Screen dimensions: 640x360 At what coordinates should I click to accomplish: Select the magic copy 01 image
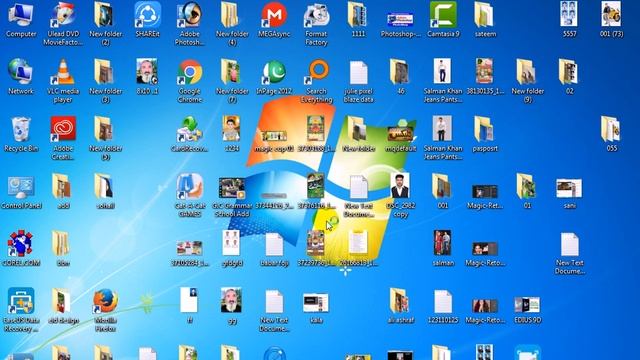pyautogui.click(x=274, y=141)
